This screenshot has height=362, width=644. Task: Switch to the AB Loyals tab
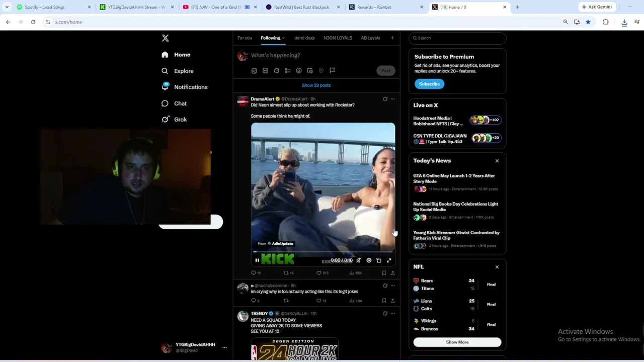(x=370, y=38)
